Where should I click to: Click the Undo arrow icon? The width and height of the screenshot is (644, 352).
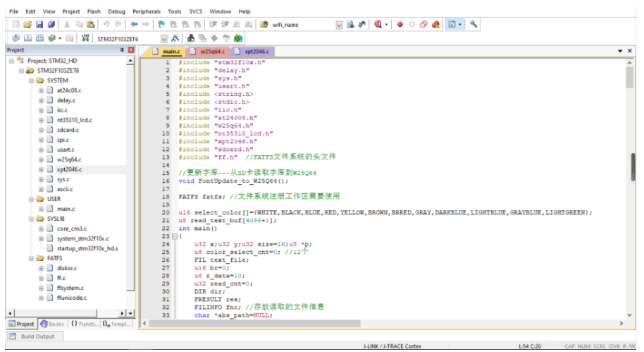coord(108,25)
